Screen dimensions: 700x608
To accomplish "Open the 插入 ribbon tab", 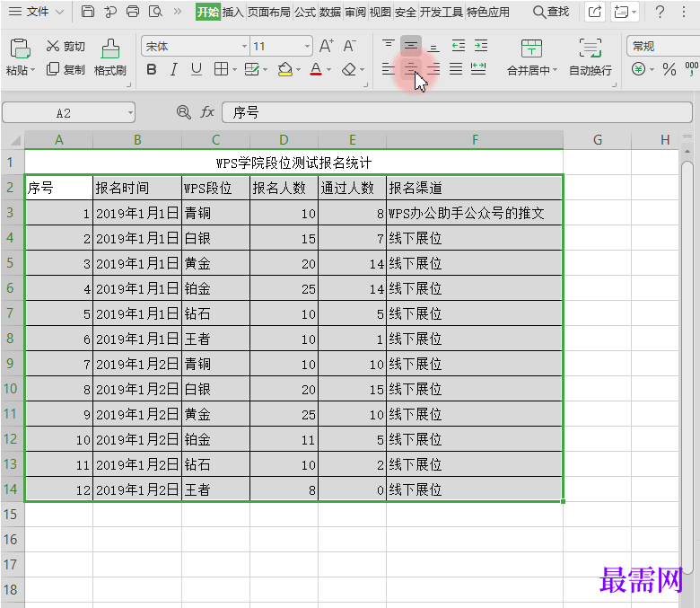I will pos(232,12).
